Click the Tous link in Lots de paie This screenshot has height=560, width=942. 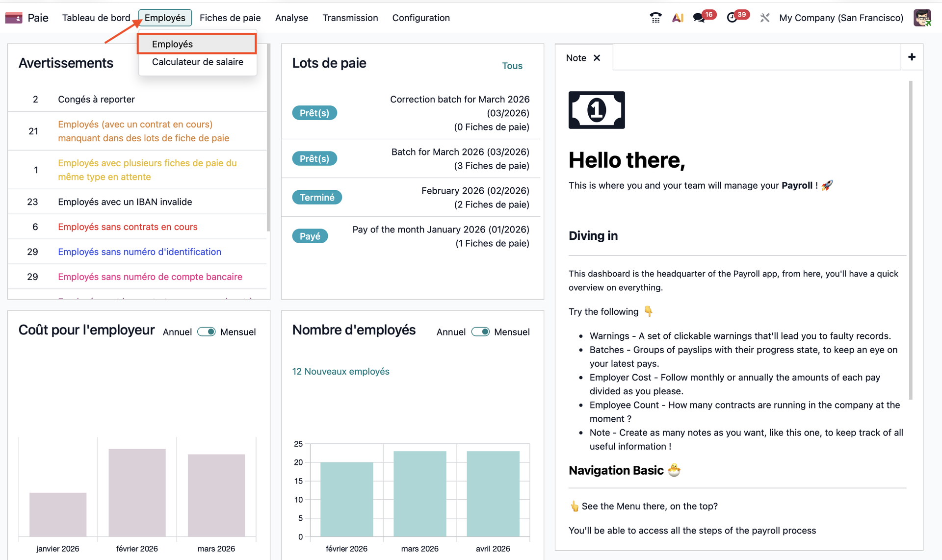pyautogui.click(x=512, y=66)
